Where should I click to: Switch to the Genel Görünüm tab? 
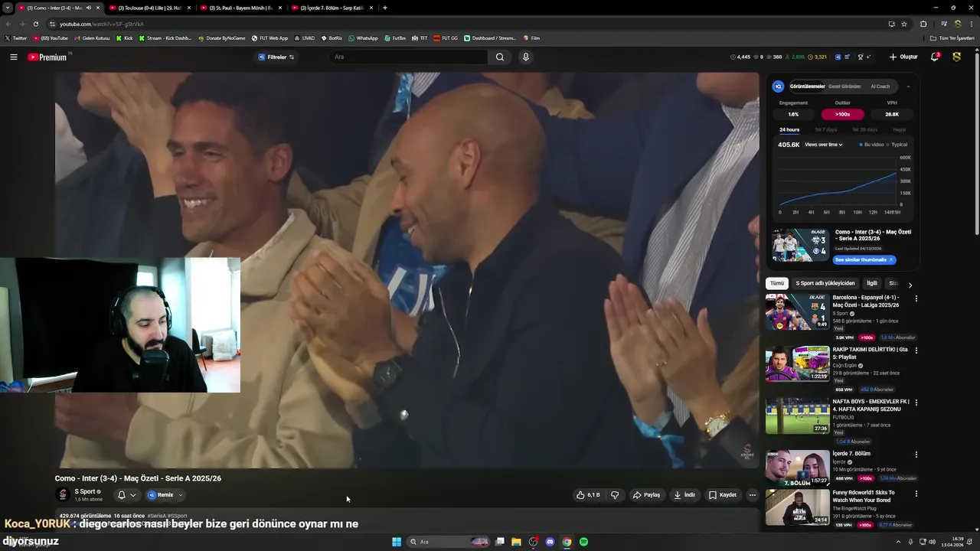click(844, 86)
